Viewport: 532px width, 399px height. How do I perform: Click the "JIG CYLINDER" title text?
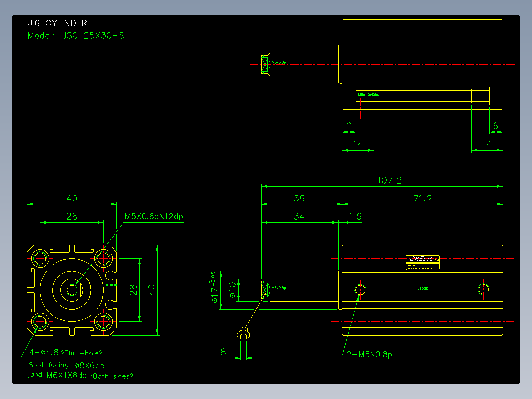[x=57, y=23]
